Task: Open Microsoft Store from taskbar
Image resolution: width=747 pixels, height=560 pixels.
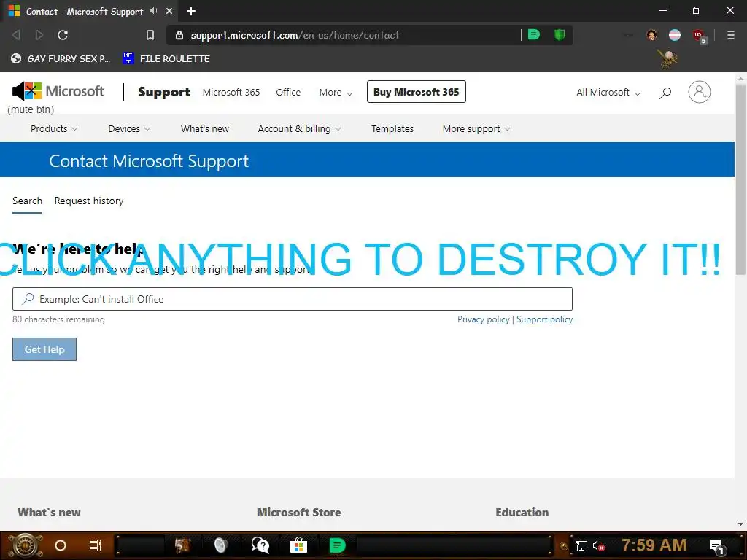Action: (x=298, y=545)
